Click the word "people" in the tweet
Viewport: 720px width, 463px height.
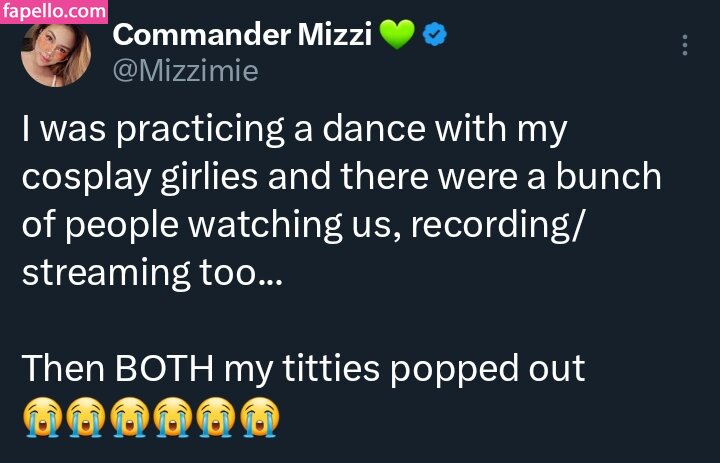(129, 226)
